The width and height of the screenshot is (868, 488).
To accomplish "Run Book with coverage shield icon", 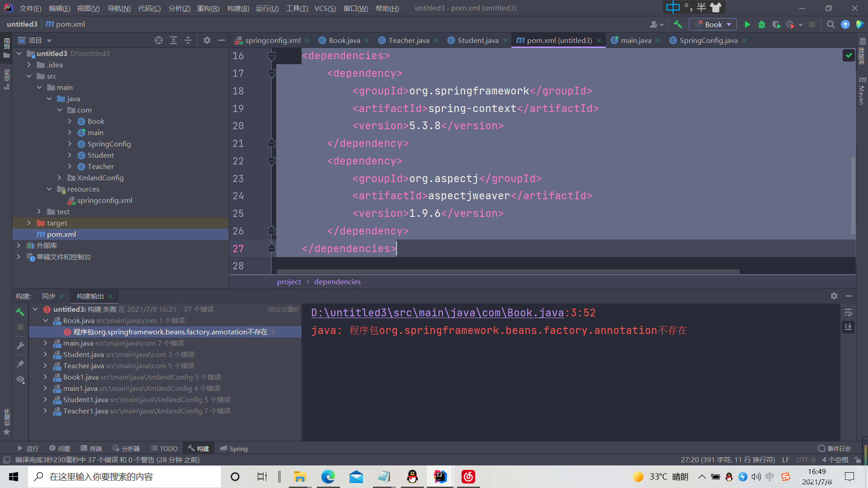I will click(777, 24).
